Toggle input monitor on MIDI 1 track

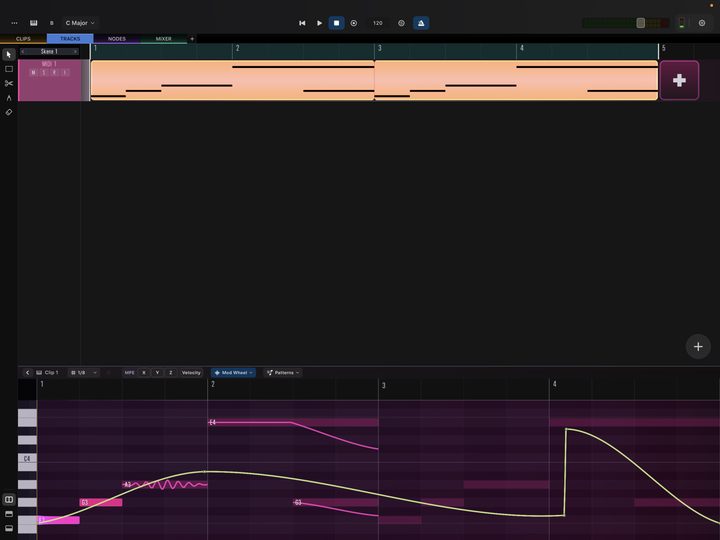(65, 73)
